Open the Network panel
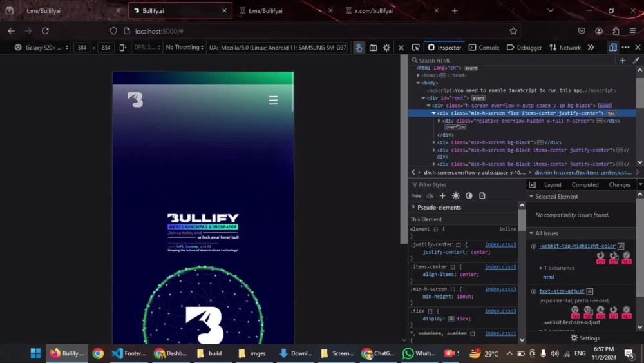Screen dimensions: 644x363 click(565, 48)
